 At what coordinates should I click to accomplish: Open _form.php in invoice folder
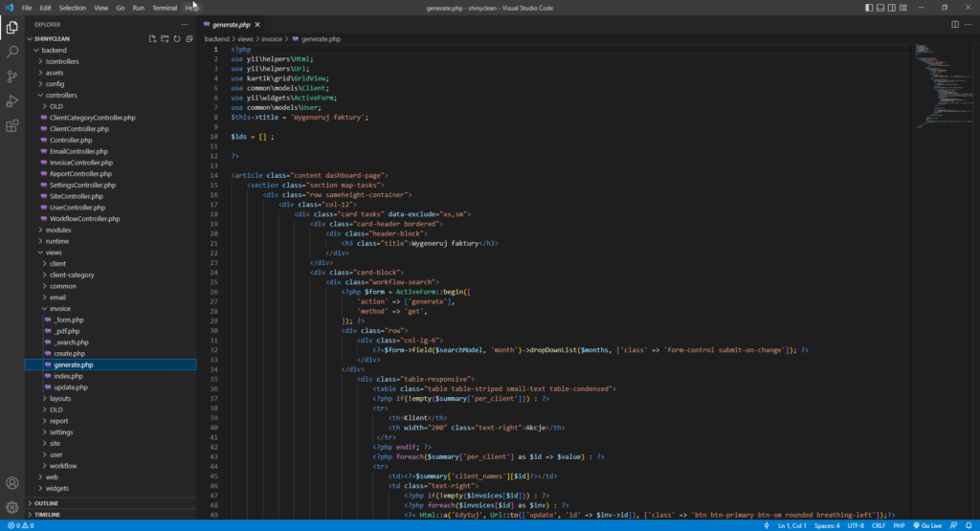(x=69, y=320)
